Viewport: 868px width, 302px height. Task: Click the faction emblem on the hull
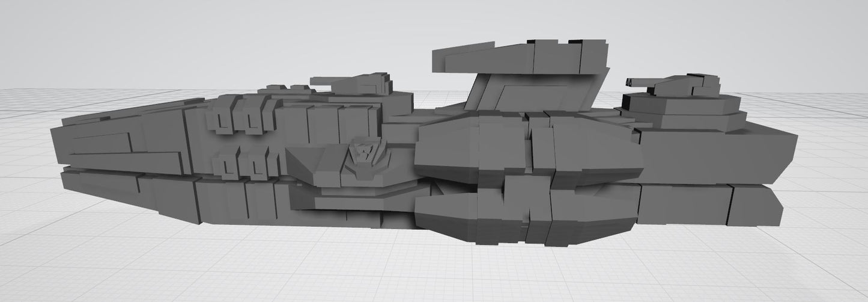pyautogui.click(x=363, y=156)
